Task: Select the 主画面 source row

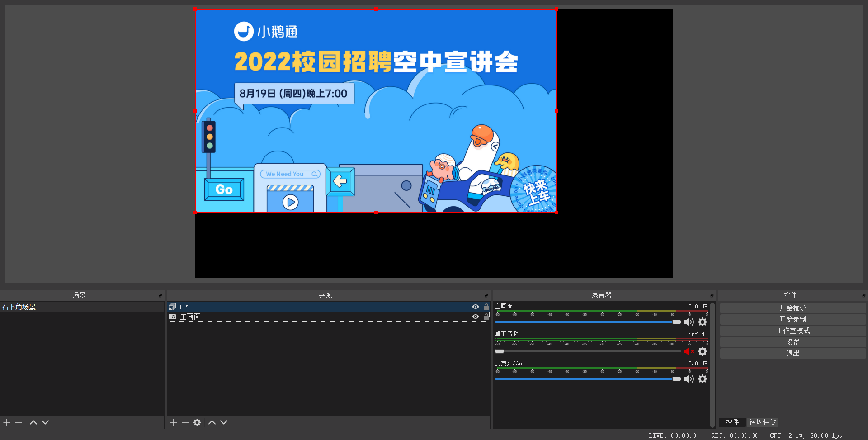Action: click(329, 317)
